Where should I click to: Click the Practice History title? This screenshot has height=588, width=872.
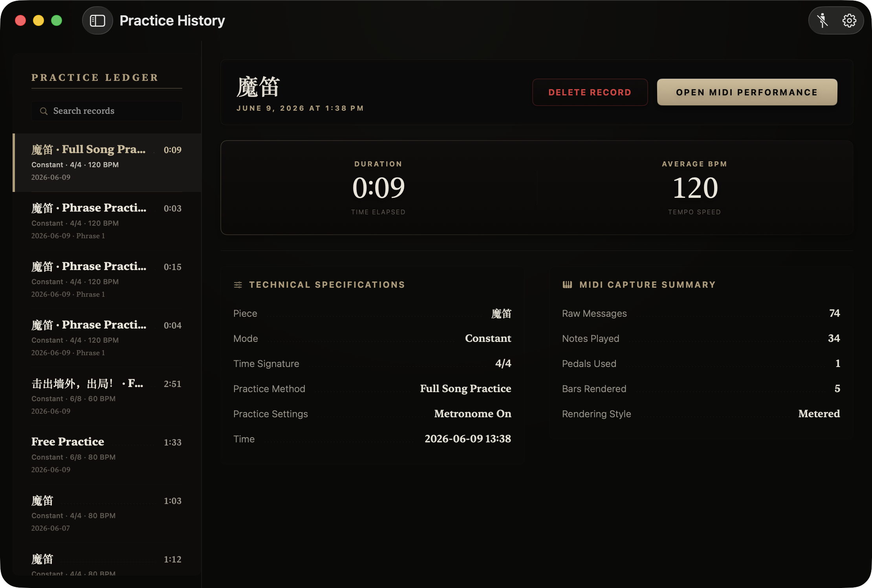[x=172, y=20]
